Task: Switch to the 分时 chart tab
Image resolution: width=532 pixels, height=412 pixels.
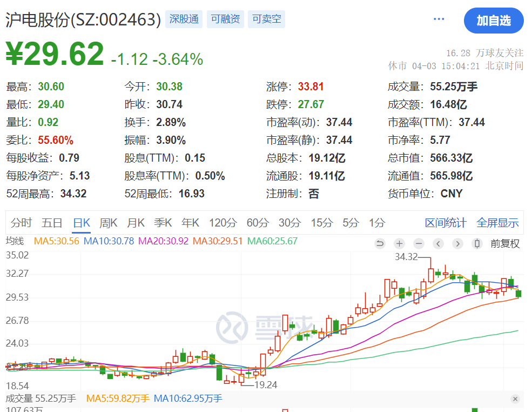Action: click(x=21, y=223)
